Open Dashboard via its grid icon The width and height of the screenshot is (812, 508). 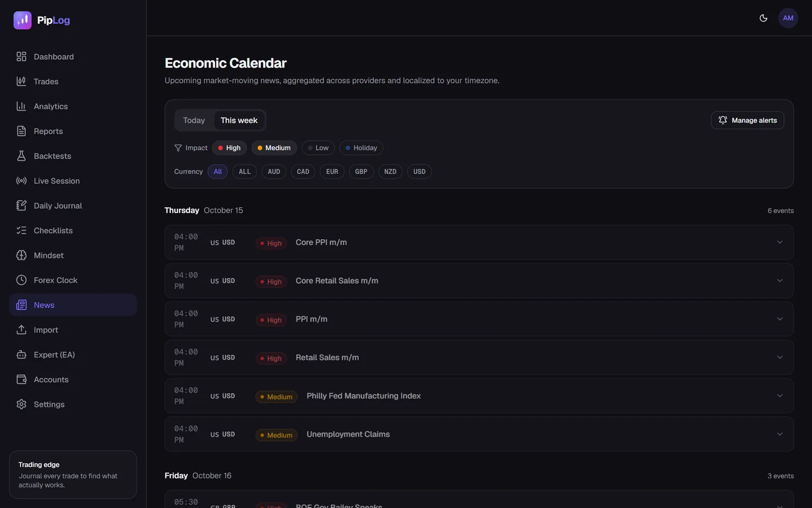coord(21,56)
